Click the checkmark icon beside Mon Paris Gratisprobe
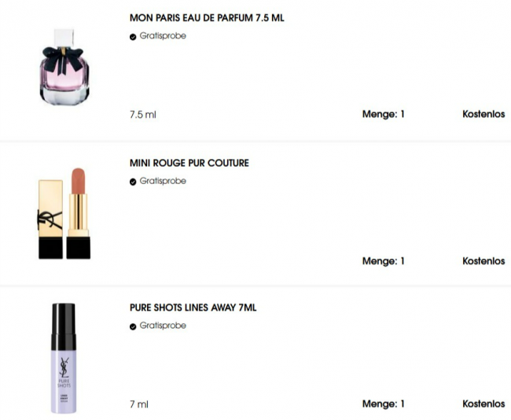Screen dimensions: 511x420 (x=133, y=37)
